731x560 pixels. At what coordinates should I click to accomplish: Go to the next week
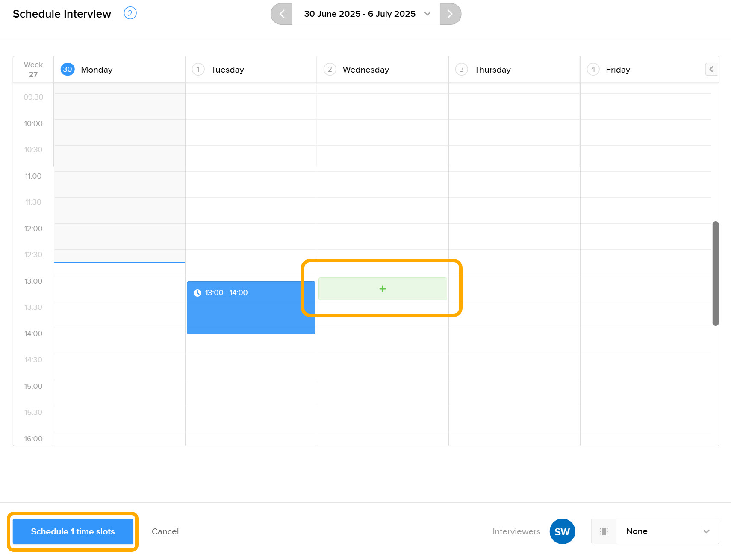point(450,14)
